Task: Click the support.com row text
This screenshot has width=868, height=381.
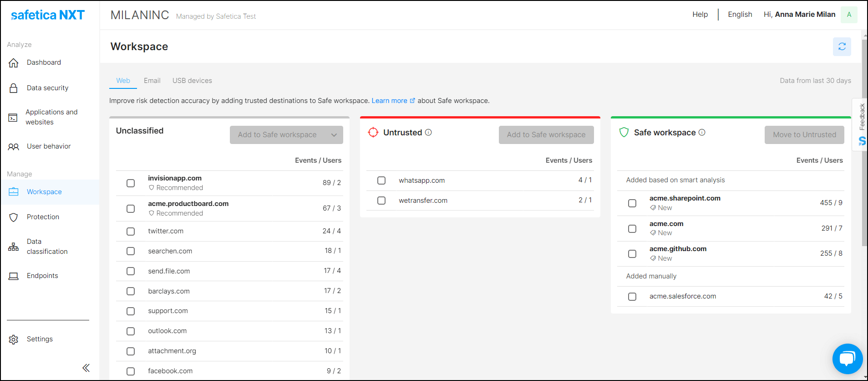Action: (168, 311)
